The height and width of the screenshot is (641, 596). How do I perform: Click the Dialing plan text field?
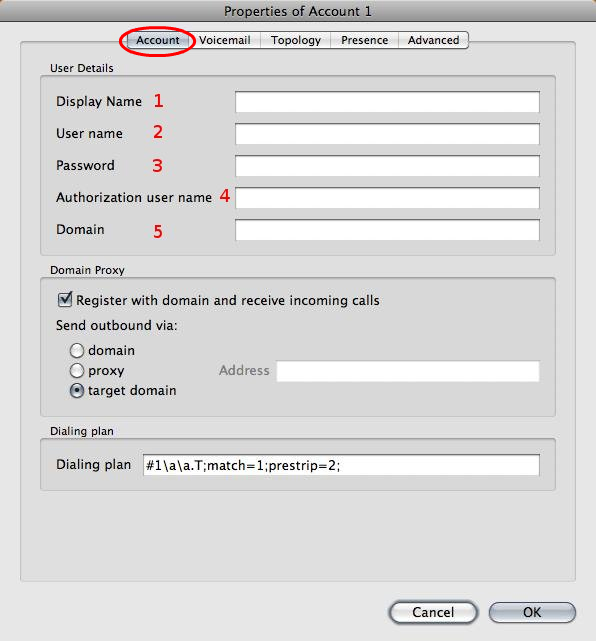click(x=341, y=465)
